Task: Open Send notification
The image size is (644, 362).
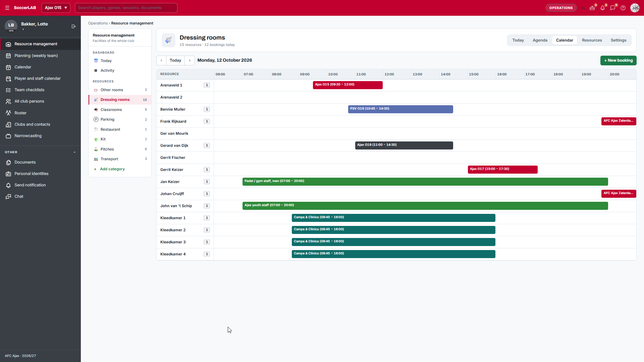Action: (x=40, y=185)
